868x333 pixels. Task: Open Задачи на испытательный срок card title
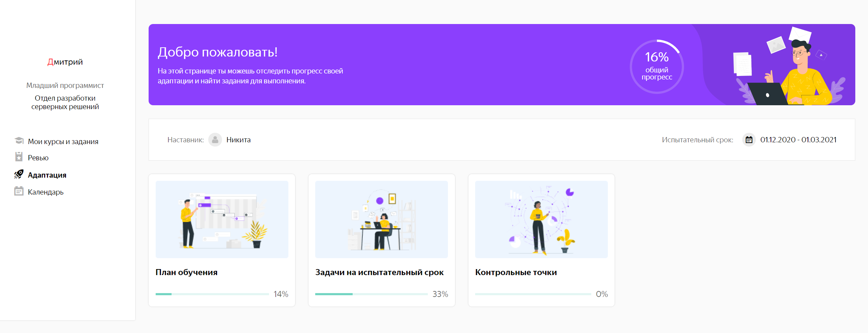[379, 272]
